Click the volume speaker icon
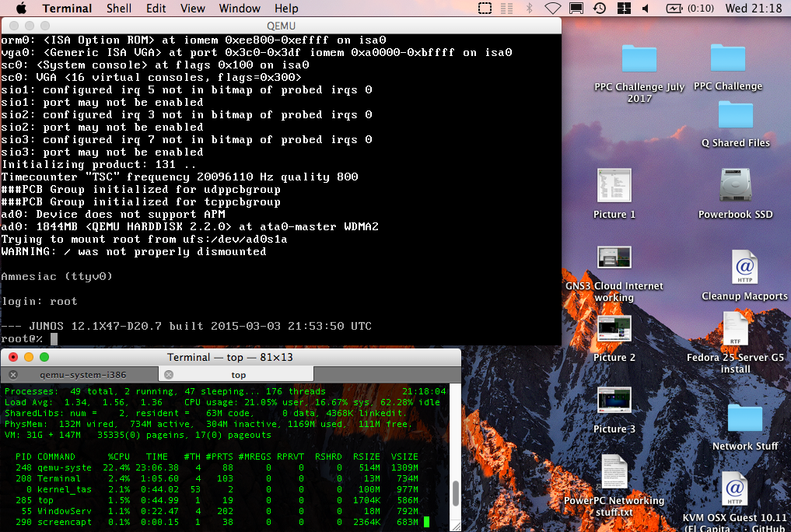The image size is (791, 532). pos(646,8)
